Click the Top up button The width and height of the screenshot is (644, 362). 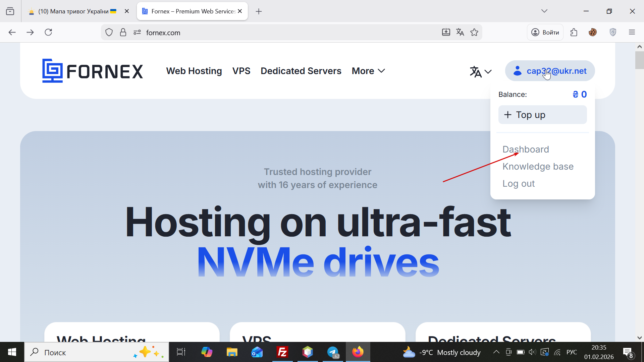click(542, 115)
